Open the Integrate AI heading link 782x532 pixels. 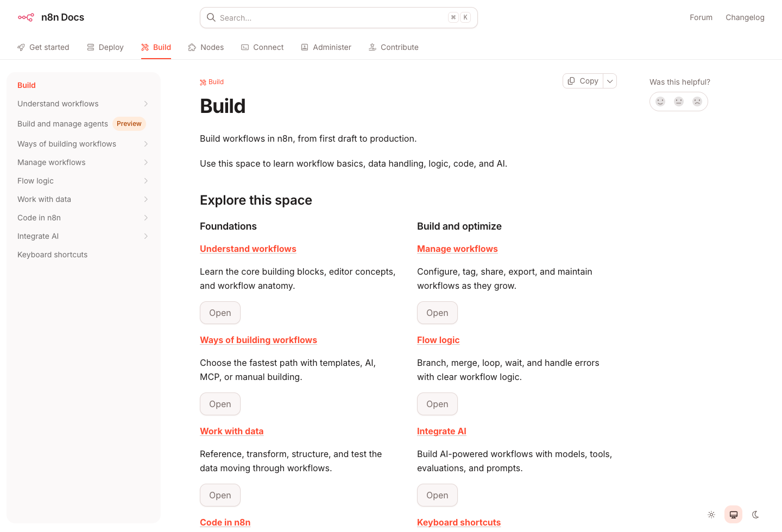tap(442, 431)
